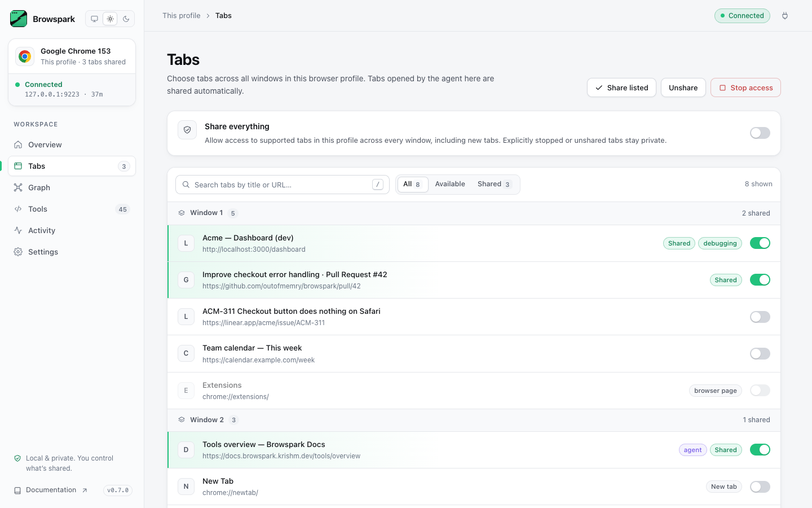This screenshot has height=508, width=812.
Task: Click the Stop access button
Action: (745, 87)
